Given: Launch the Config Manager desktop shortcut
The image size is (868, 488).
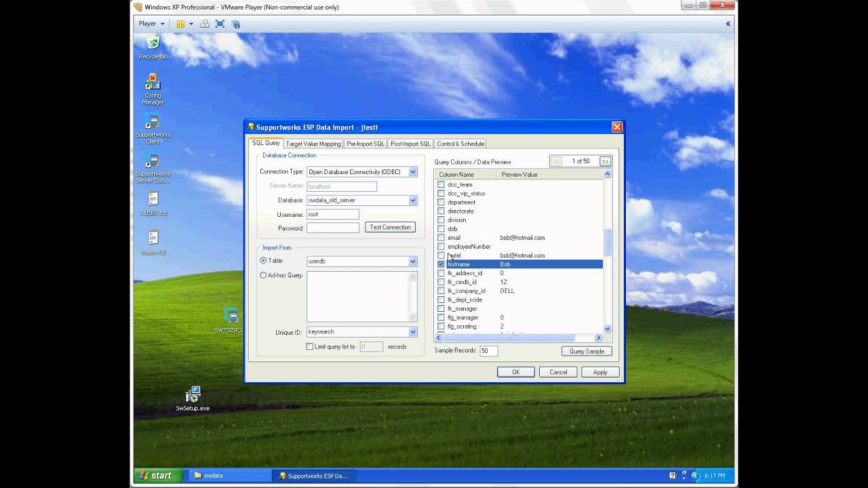Looking at the screenshot, I should [x=153, y=89].
